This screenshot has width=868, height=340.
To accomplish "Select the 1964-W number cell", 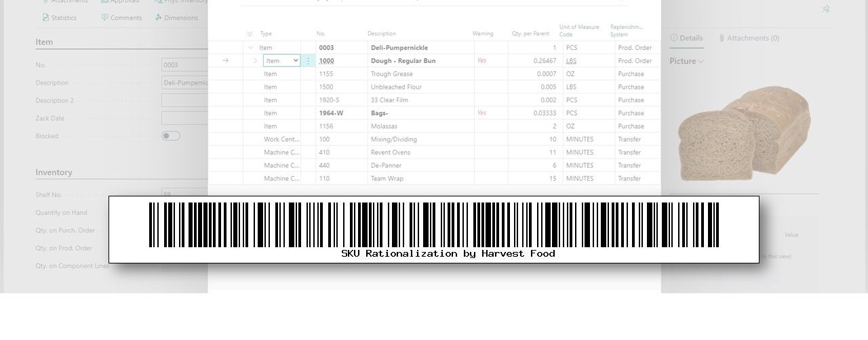I will click(x=342, y=113).
